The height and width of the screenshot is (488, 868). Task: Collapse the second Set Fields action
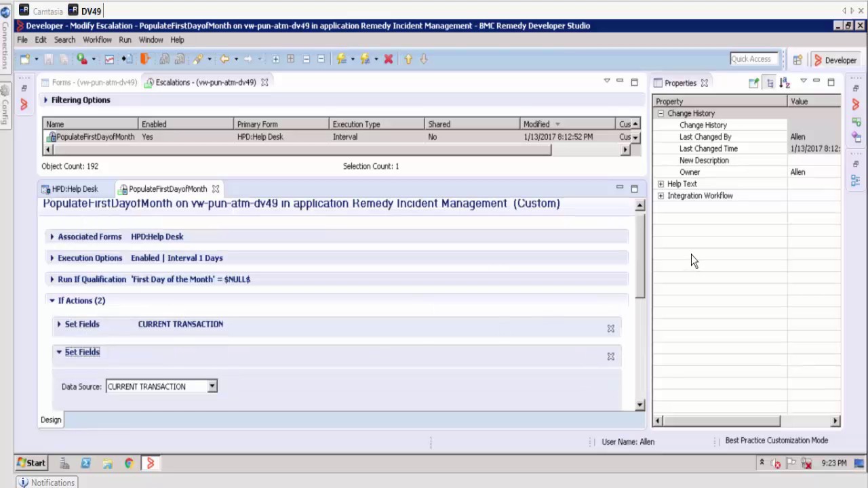click(x=59, y=352)
